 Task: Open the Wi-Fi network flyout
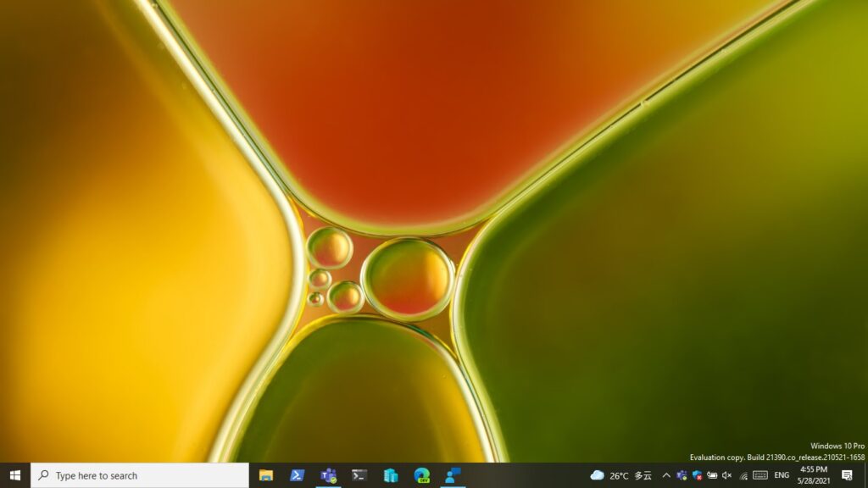[743, 475]
